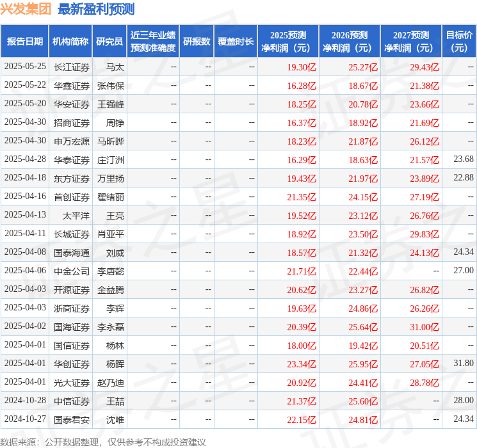
Task: Click target price 27.00
Action: pos(464,270)
